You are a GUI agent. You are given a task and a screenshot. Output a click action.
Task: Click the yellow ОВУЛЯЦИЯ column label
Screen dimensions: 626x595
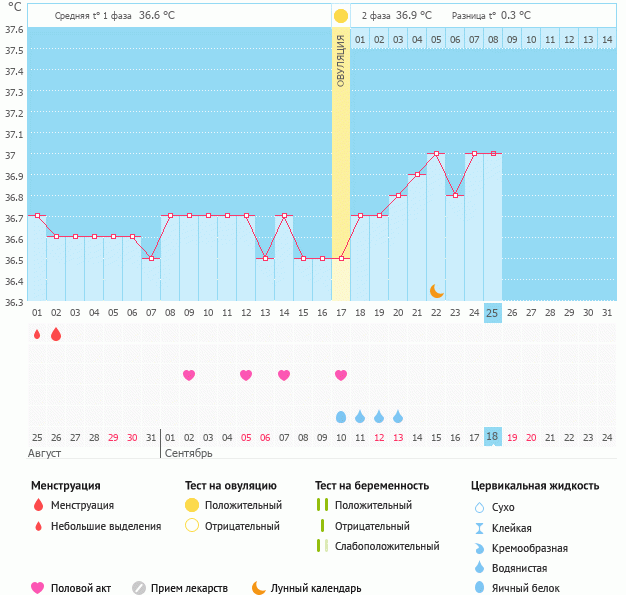click(x=341, y=60)
